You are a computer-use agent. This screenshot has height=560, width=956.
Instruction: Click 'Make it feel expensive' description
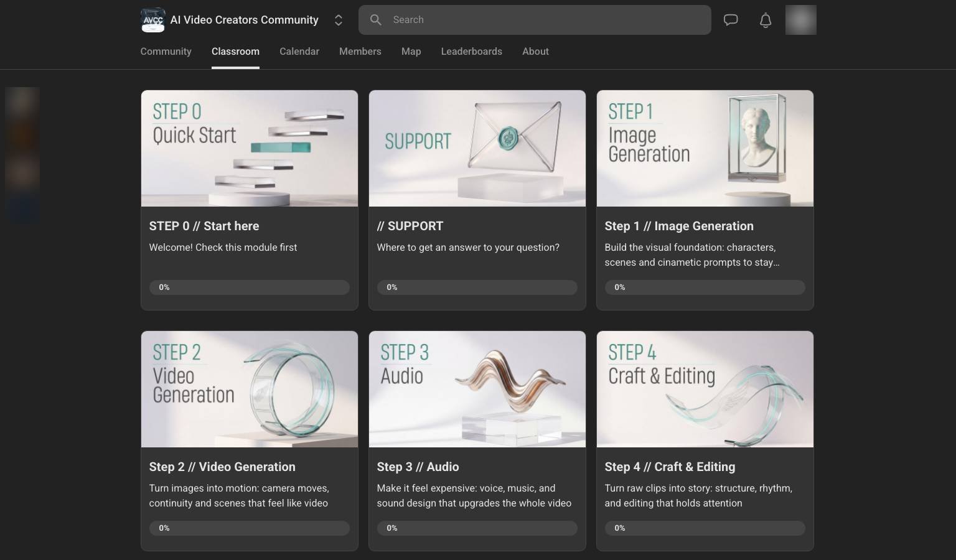click(474, 495)
